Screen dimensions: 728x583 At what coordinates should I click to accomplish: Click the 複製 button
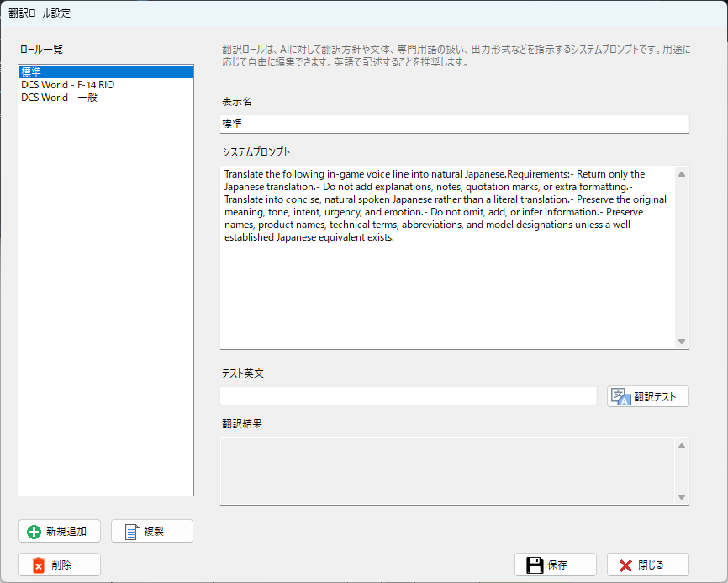(x=152, y=531)
